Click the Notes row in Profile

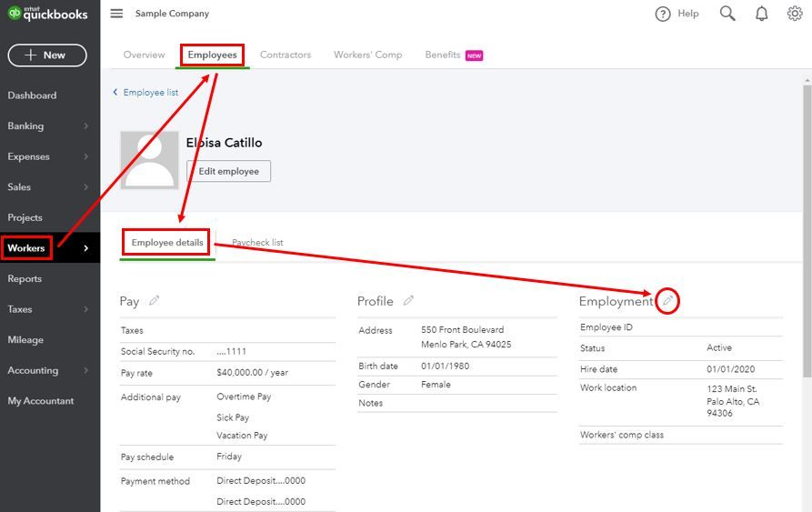pyautogui.click(x=456, y=403)
